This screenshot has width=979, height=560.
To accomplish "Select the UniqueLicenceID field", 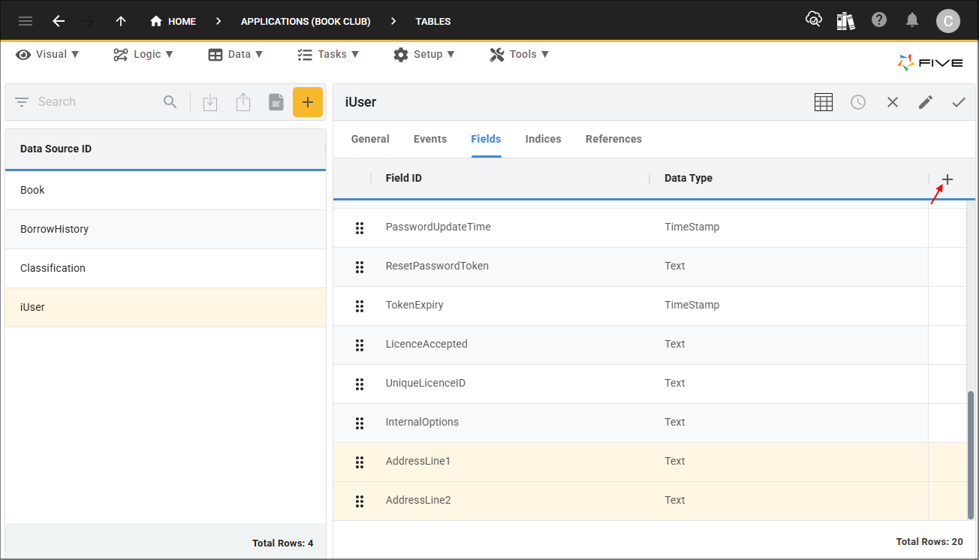I will (x=649, y=384).
